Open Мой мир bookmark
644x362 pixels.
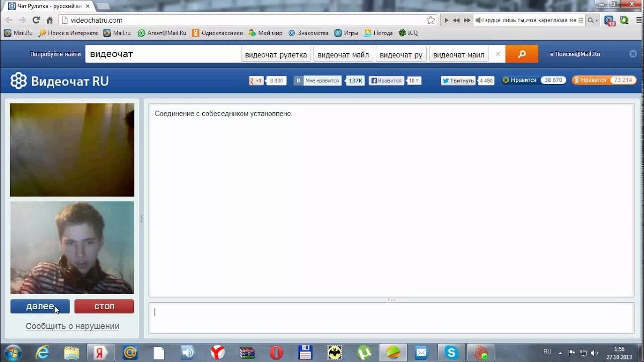265,33
